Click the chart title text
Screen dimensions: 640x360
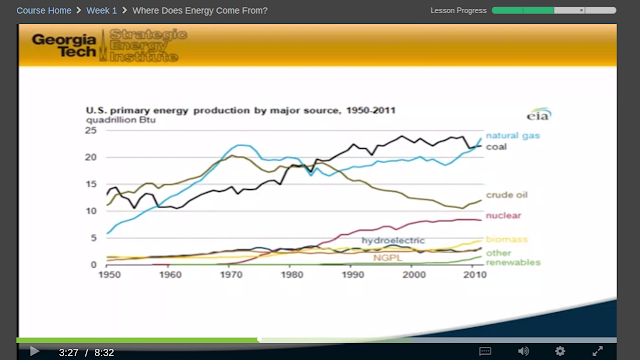240,110
